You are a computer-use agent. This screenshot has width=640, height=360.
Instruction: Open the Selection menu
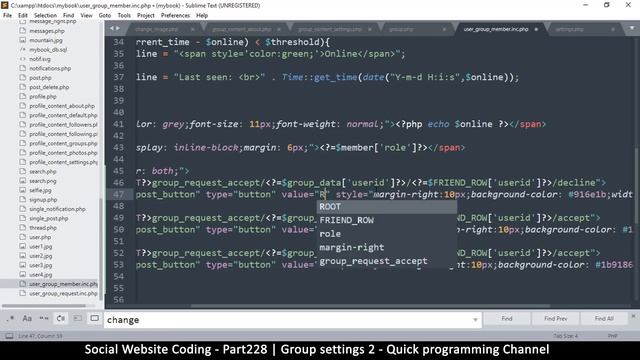click(x=45, y=16)
